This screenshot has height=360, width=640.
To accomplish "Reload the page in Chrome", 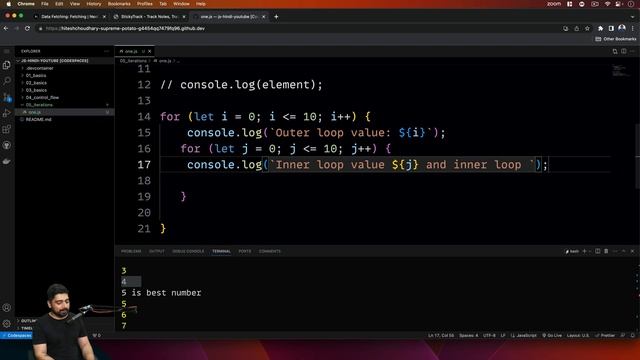I will pyautogui.click(x=27, y=29).
